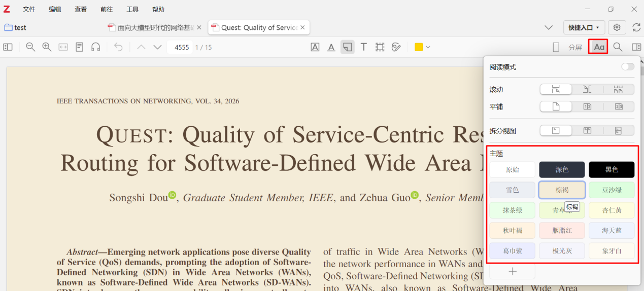The image size is (644, 291).
Task: Open the 查看 menu
Action: tap(81, 9)
